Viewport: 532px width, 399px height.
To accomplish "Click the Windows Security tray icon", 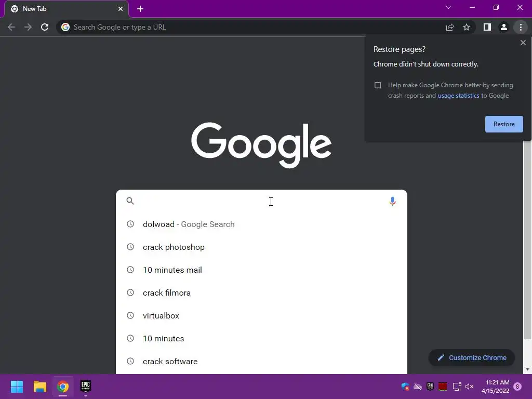I will (x=405, y=387).
